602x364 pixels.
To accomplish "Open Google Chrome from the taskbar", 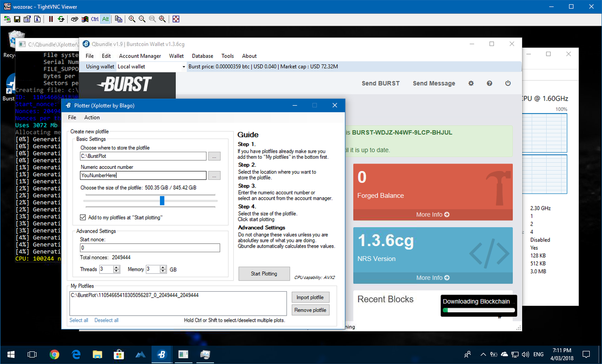I will (x=54, y=355).
